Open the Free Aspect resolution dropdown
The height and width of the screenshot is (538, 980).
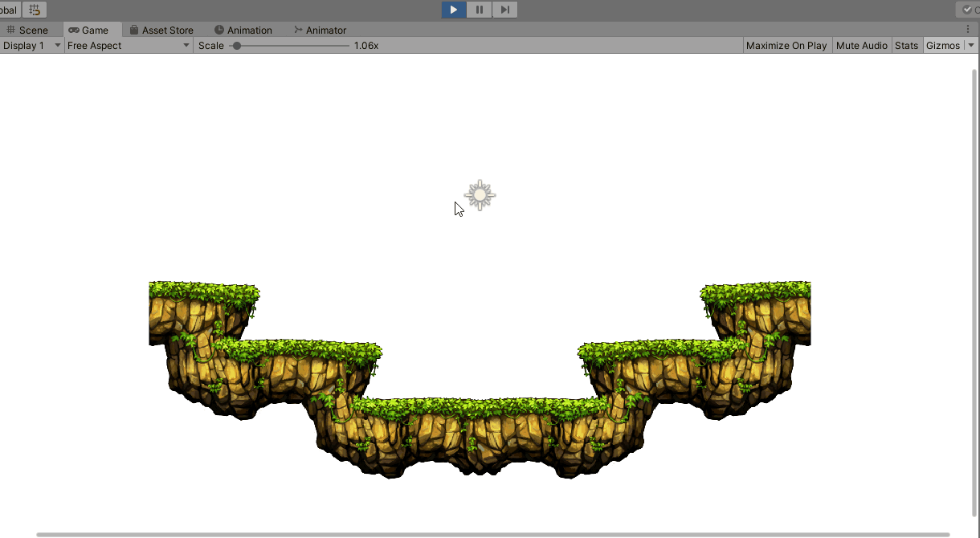125,45
